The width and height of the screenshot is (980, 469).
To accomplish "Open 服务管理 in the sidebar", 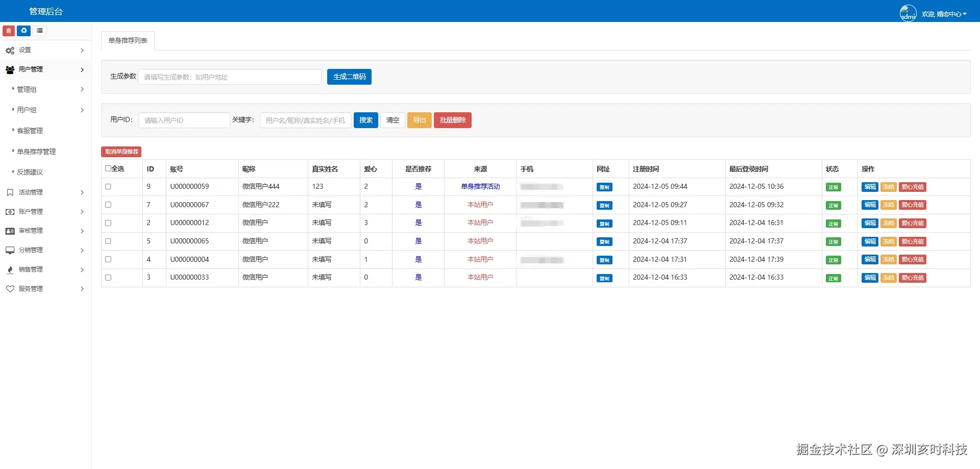I will (31, 289).
